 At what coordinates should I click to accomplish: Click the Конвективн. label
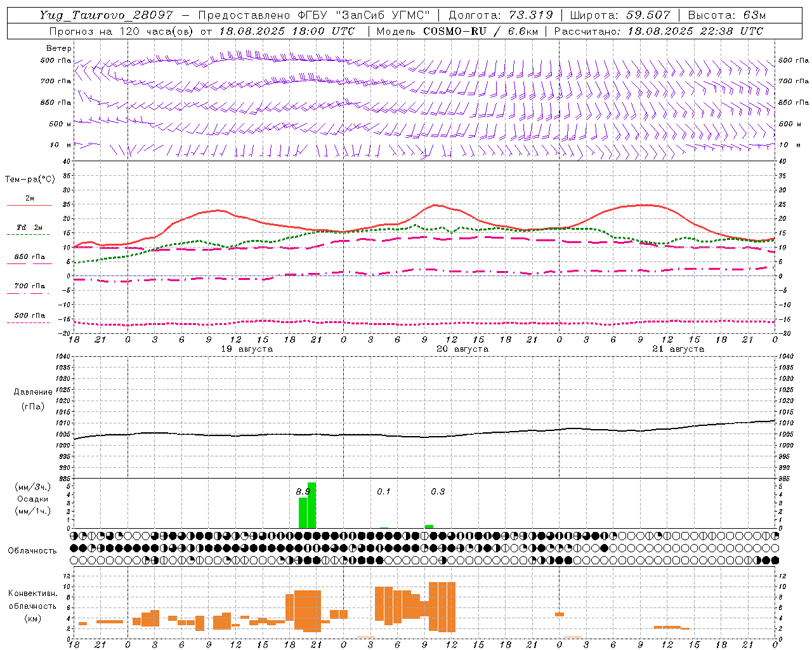coord(32,594)
